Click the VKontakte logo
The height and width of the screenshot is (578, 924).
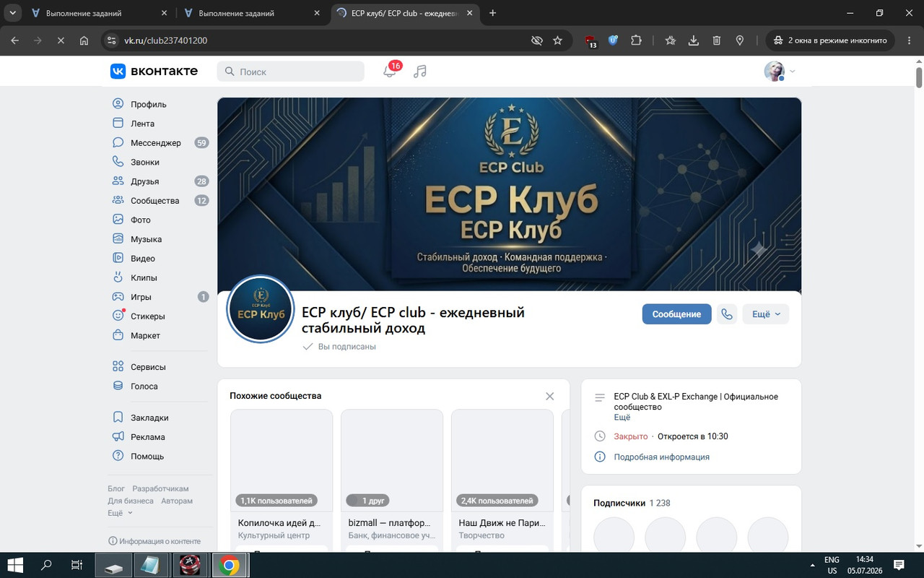pyautogui.click(x=154, y=71)
